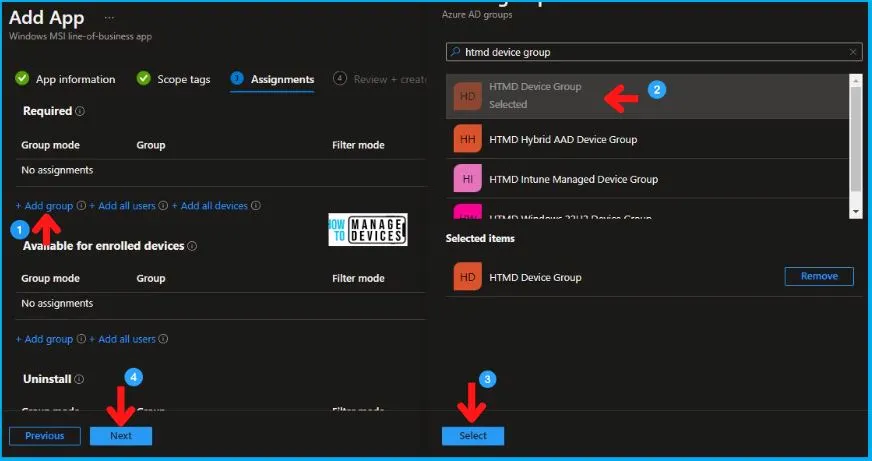Click info icon after Add all devices
The image size is (872, 461).
[x=256, y=206]
